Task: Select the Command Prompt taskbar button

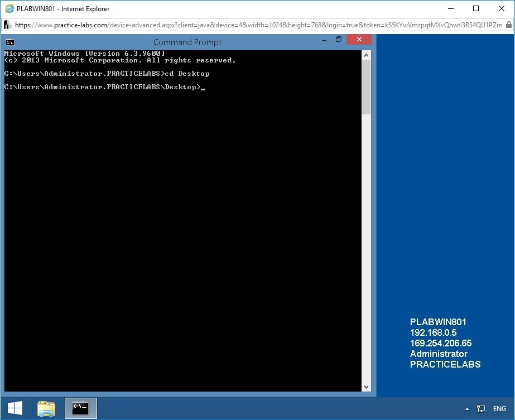Action: click(81, 408)
